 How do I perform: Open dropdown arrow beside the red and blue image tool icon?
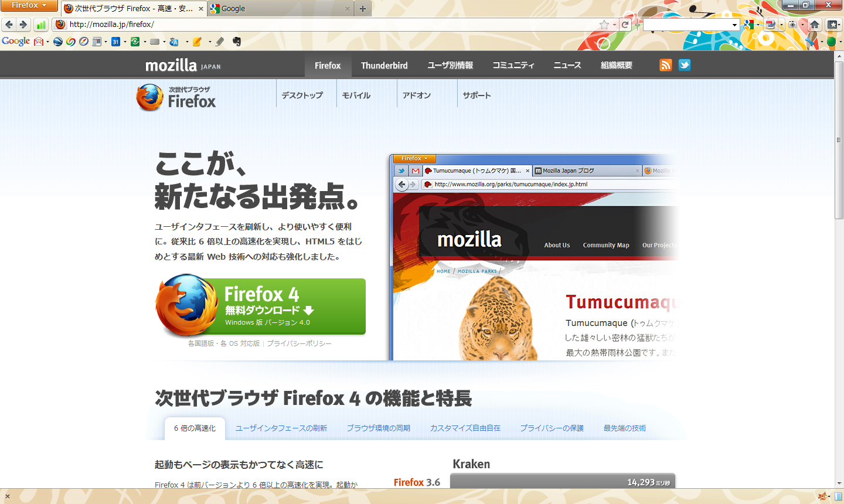781,25
